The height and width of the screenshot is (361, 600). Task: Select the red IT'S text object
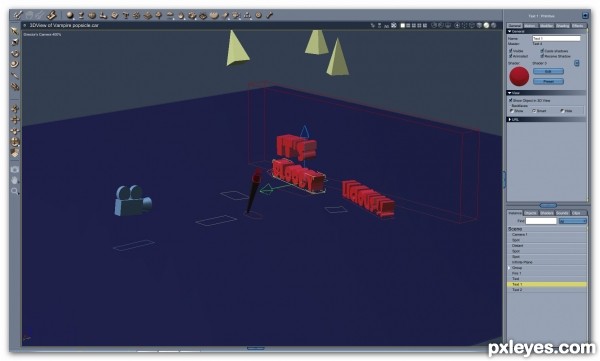click(x=296, y=147)
